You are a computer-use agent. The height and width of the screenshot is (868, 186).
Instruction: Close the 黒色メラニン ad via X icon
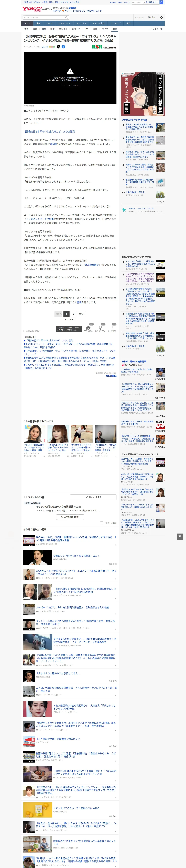coord(163,73)
